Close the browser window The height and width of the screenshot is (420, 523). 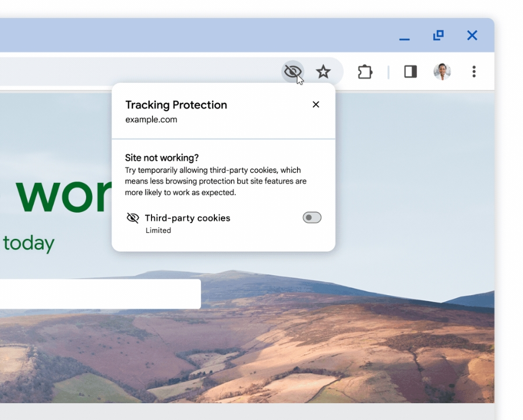(472, 36)
